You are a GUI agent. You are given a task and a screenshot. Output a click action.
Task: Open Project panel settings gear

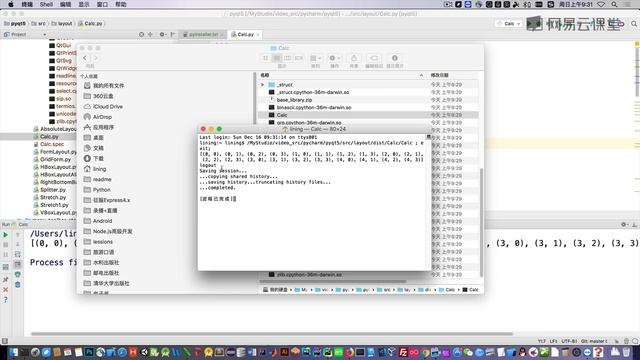click(x=162, y=35)
